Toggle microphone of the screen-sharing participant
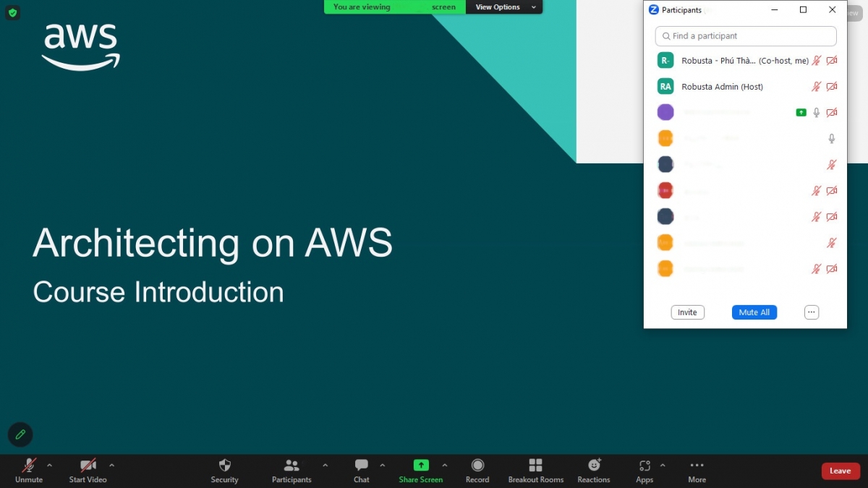 [817, 112]
